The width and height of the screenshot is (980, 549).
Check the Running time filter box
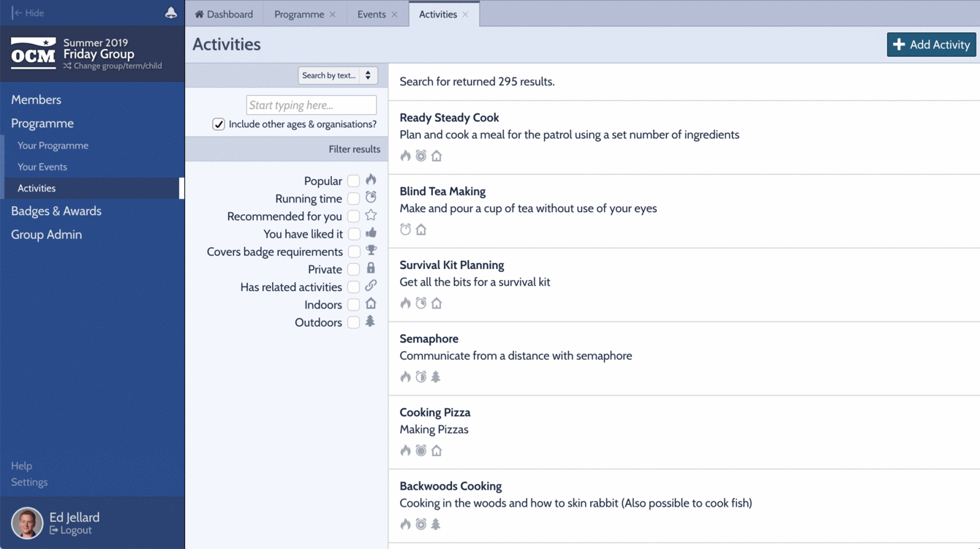[354, 198]
